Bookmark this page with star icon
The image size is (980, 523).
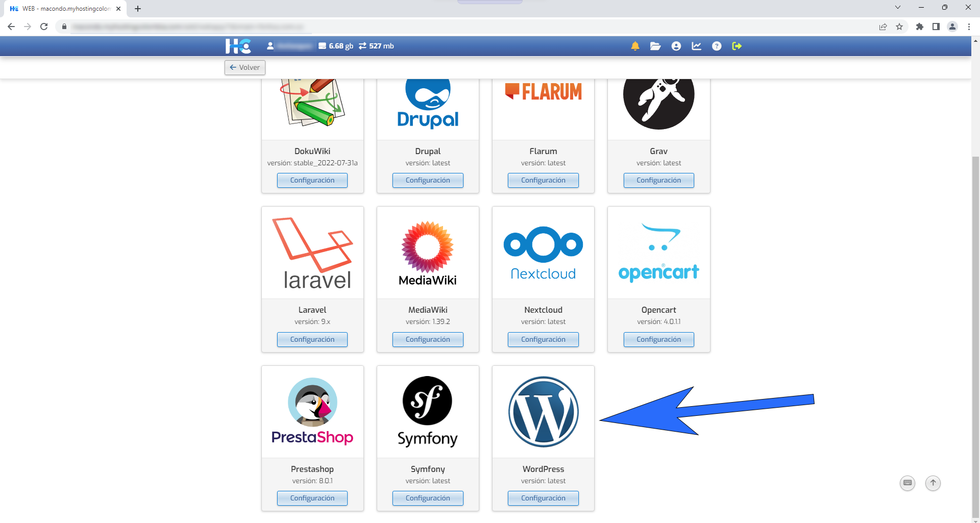[899, 27]
